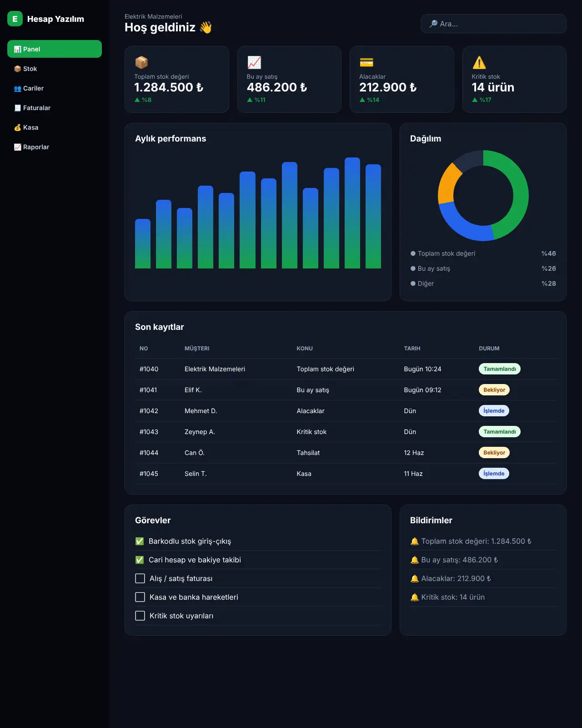
Task: Click bell icon beside Kritik stok notification
Action: point(414,597)
